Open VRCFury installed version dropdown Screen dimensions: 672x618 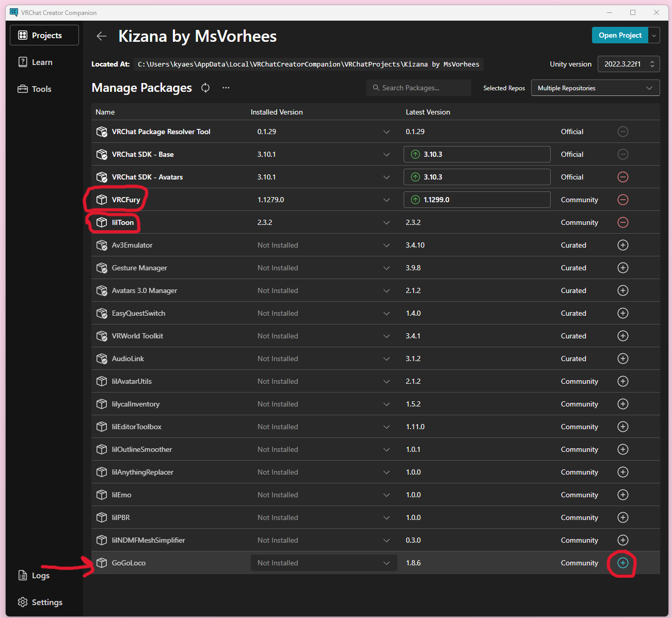pyautogui.click(x=324, y=200)
